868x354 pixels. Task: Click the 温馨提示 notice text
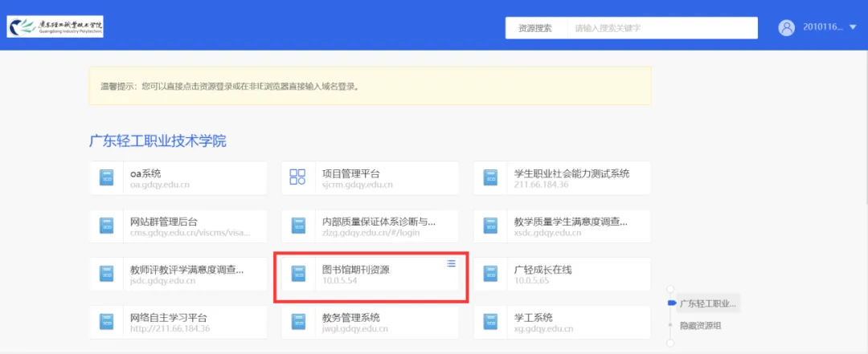pyautogui.click(x=230, y=87)
